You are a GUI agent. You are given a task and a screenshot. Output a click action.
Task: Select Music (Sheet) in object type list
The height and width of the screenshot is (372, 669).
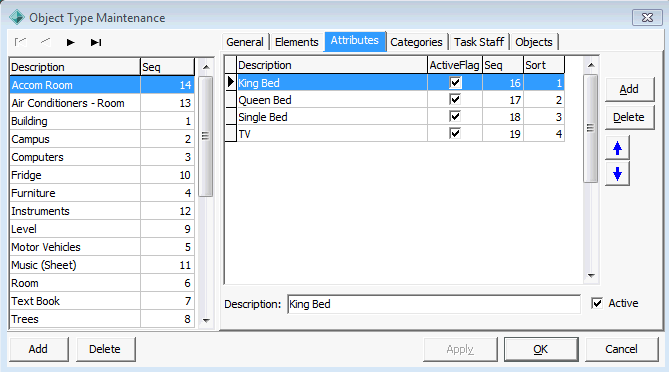(102, 265)
